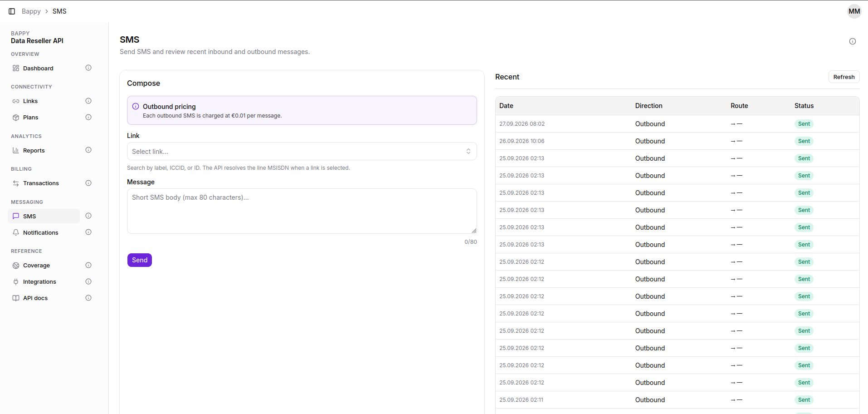The width and height of the screenshot is (868, 414).
Task: Click the Send button
Action: point(140,260)
